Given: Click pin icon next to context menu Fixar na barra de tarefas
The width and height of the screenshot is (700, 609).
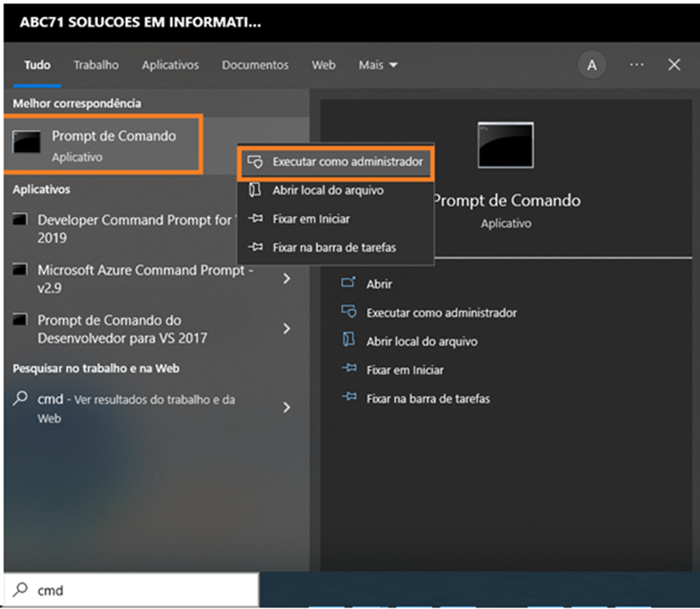Looking at the screenshot, I should (256, 246).
